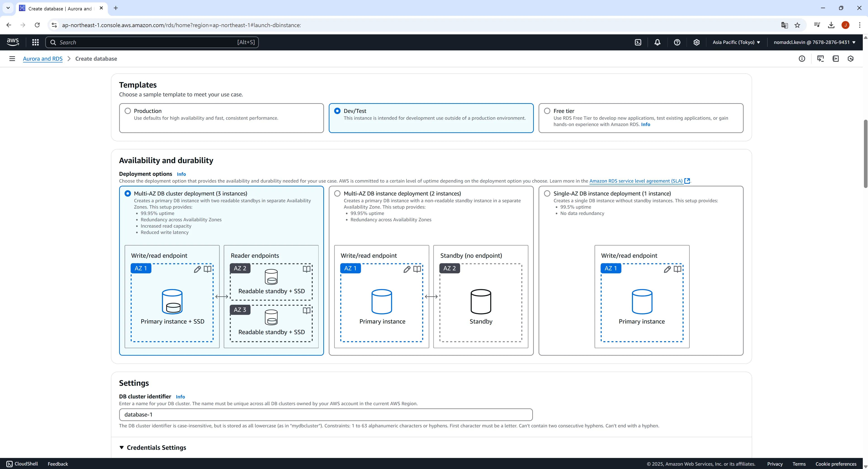Bookmark this page with the star icon
Viewport: 868px width, 469px height.
(797, 25)
